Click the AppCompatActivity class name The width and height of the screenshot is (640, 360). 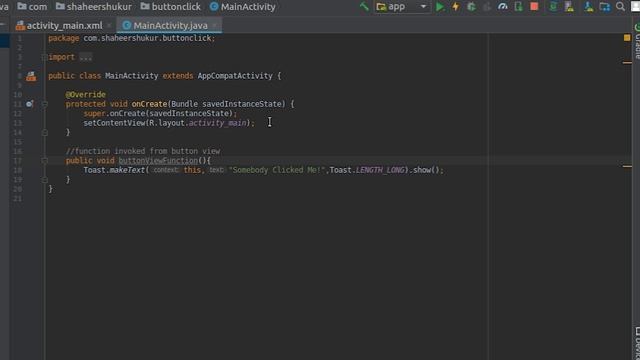click(235, 76)
